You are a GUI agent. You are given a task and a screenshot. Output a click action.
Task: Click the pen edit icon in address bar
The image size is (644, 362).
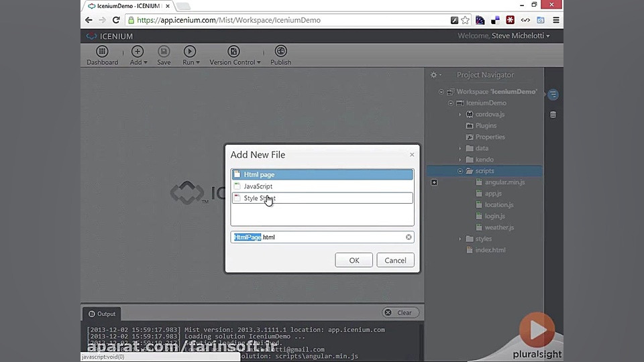[454, 20]
